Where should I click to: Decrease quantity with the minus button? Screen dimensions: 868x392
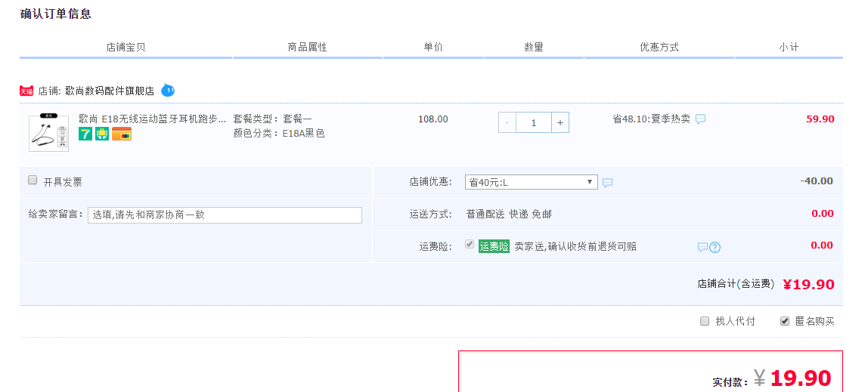pyautogui.click(x=507, y=123)
